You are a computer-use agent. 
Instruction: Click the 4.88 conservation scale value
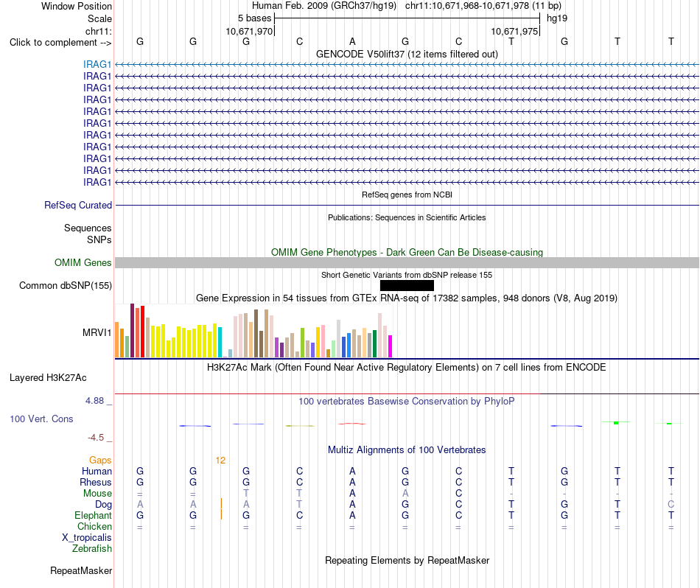click(x=94, y=401)
